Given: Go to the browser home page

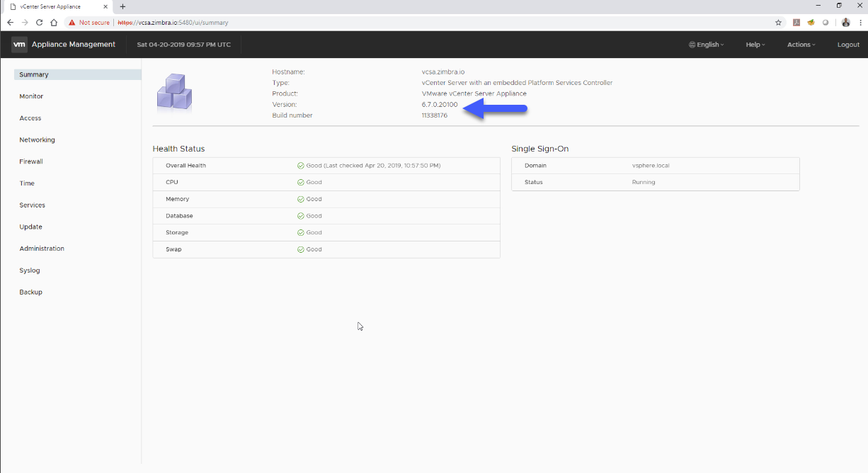Looking at the screenshot, I should click(x=54, y=23).
